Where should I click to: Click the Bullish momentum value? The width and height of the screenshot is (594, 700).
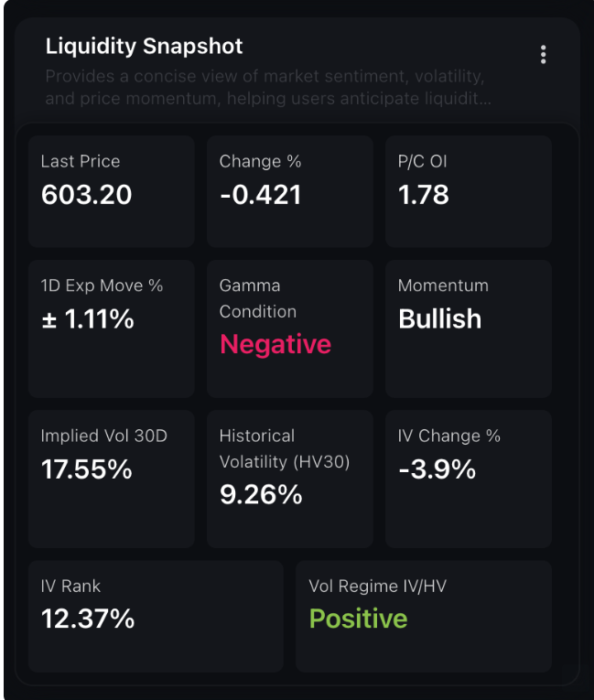pos(439,318)
